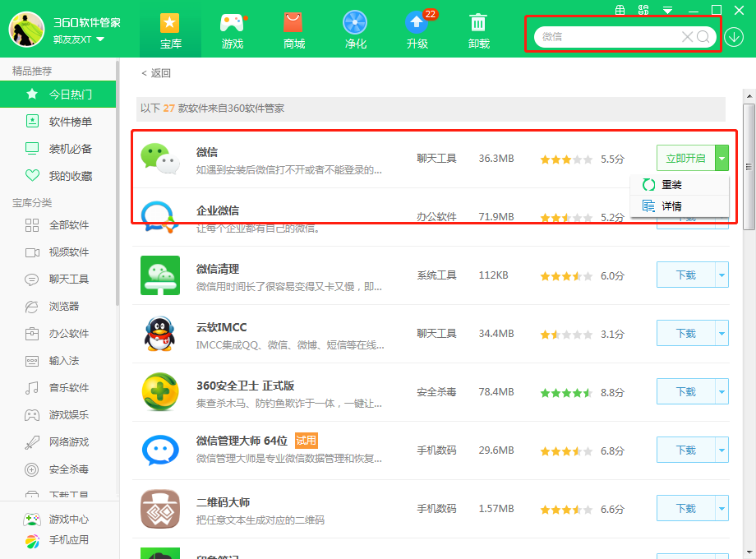Click the 微信管理大师 app icon
The image size is (756, 559).
coord(160,450)
